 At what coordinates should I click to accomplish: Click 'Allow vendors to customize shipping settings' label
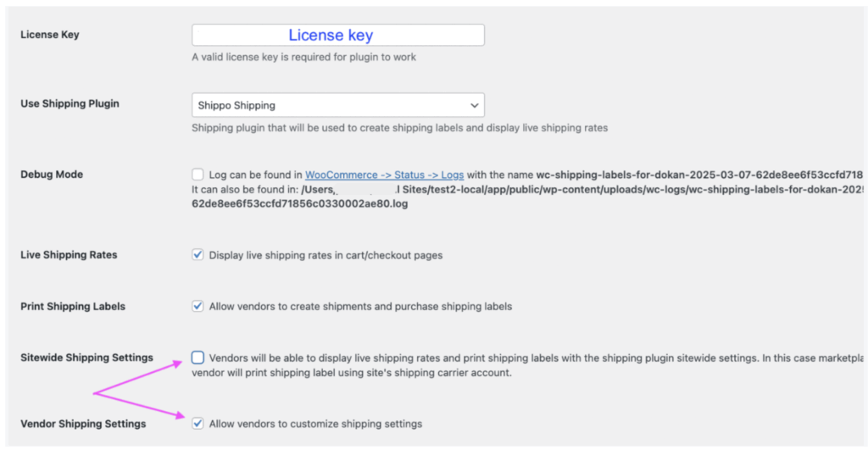tap(315, 423)
